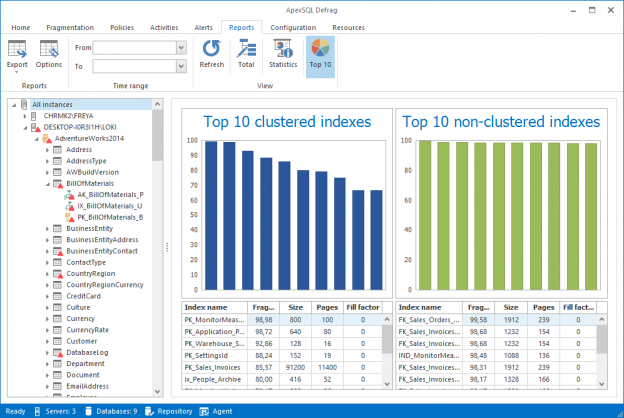Select the EmailAddress tree item
Viewport: 624px width, 418px height.
[88, 386]
